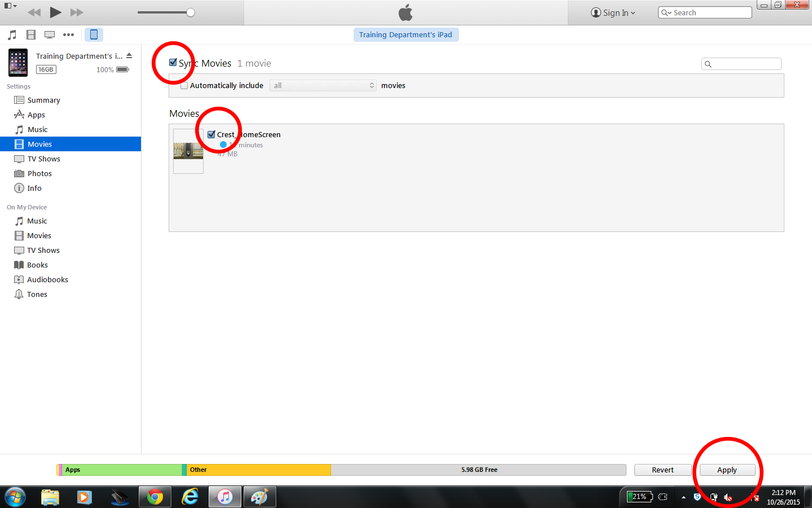This screenshot has height=508, width=812.
Task: Toggle the Sync Movies checkbox
Action: tap(173, 63)
